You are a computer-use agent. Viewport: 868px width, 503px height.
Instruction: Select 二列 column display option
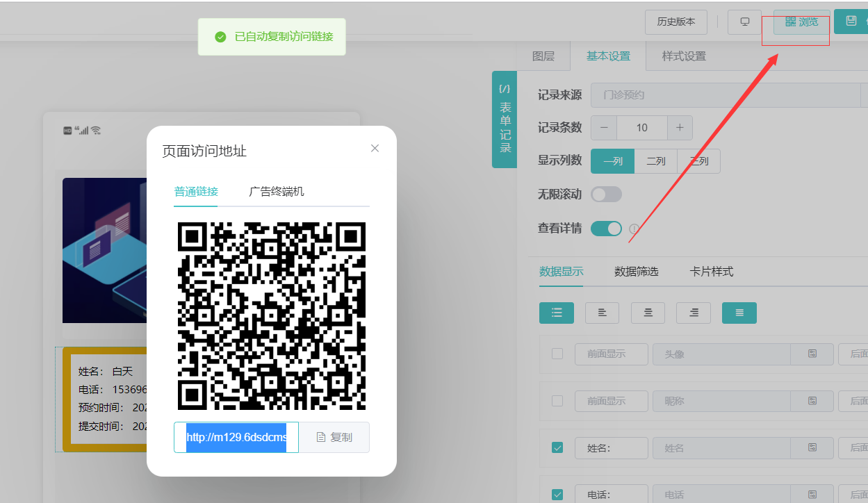[x=656, y=161]
